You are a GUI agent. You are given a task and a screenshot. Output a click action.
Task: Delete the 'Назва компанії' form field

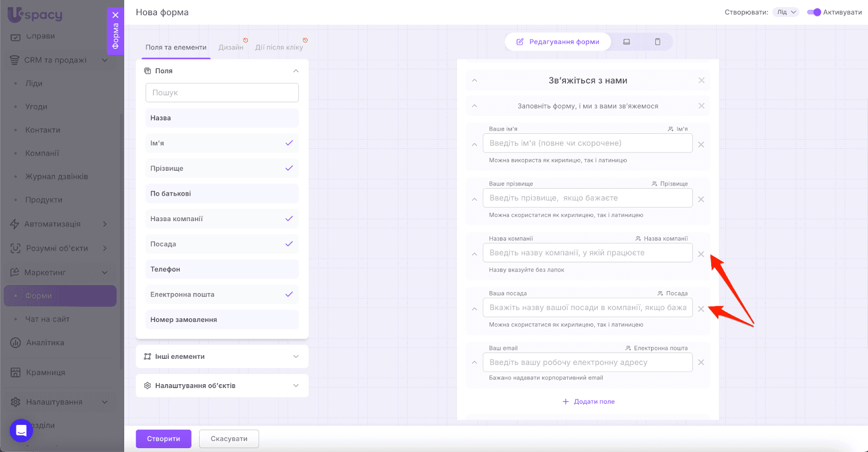(x=701, y=254)
